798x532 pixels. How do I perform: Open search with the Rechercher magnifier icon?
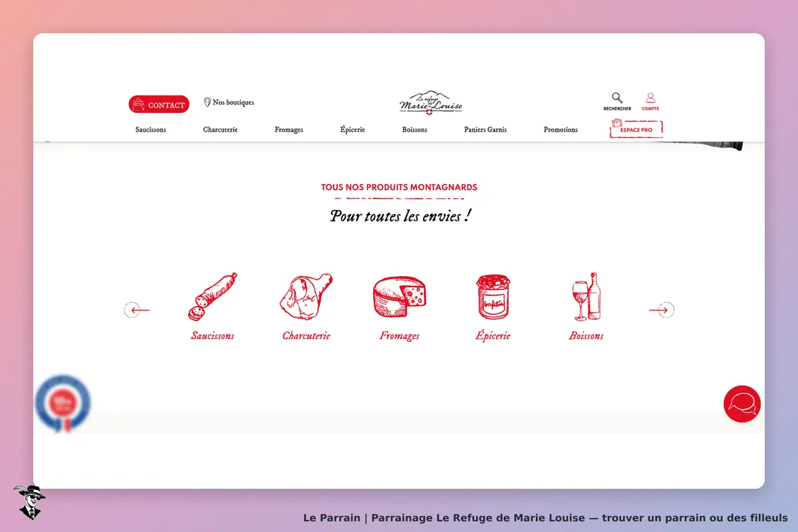(617, 102)
